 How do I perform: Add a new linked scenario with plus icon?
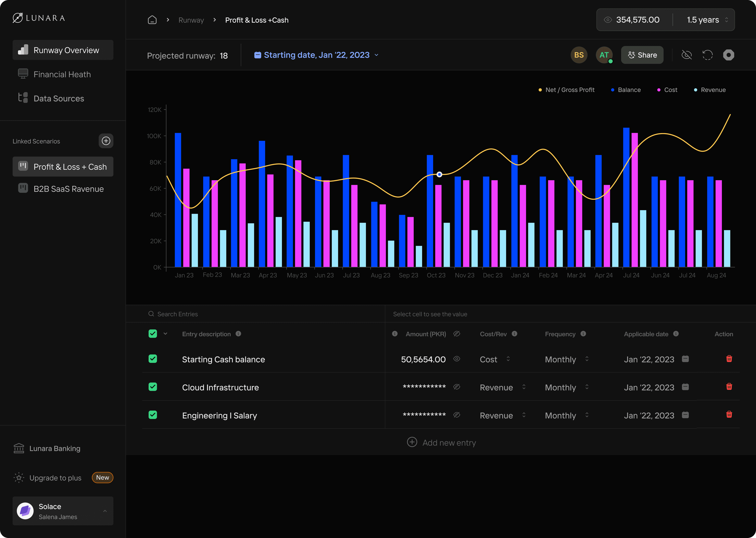106,141
